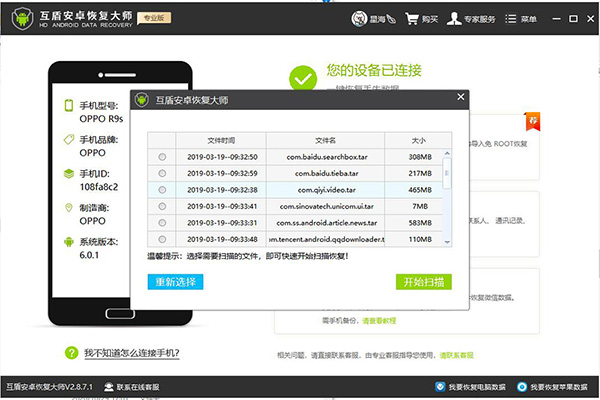Open the 菜单 menu

point(521,19)
